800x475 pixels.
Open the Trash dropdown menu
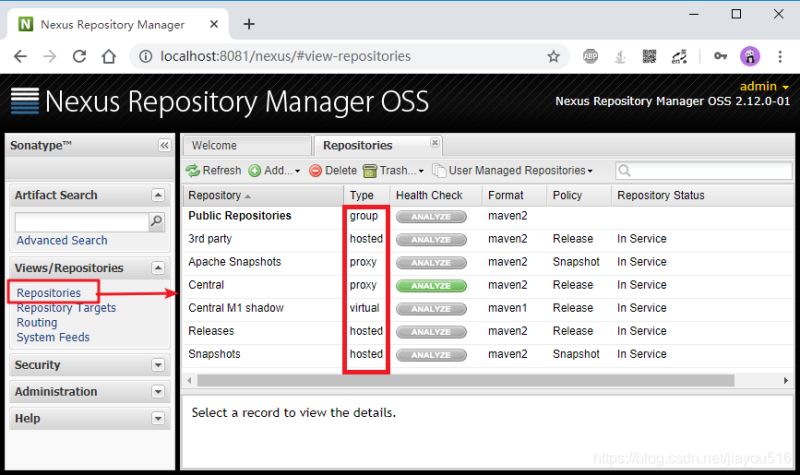pyautogui.click(x=393, y=170)
